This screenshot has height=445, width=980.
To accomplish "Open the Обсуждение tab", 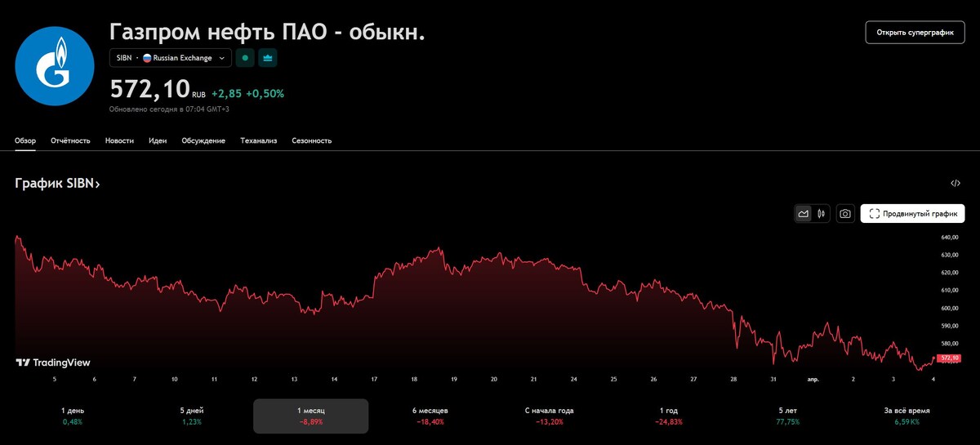I will tap(203, 140).
